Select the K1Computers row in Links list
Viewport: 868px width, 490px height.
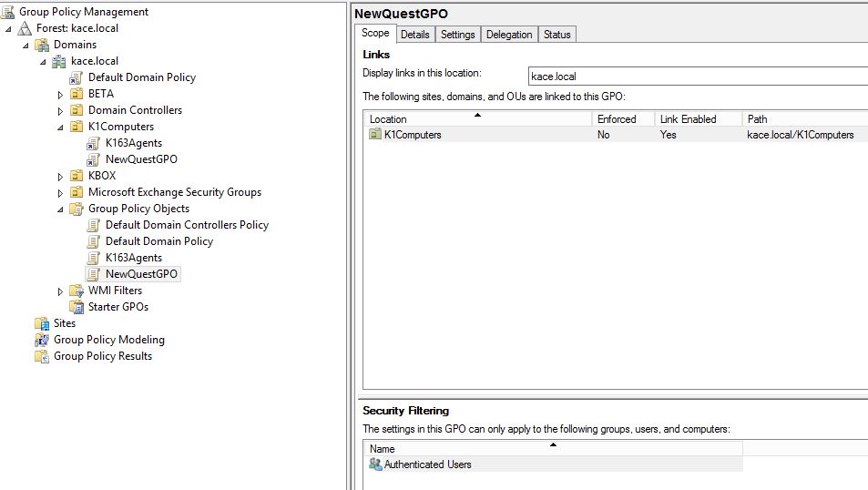point(616,134)
